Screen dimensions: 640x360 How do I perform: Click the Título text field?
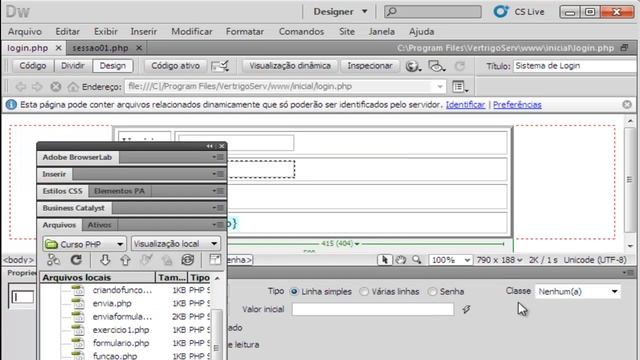pyautogui.click(x=575, y=66)
